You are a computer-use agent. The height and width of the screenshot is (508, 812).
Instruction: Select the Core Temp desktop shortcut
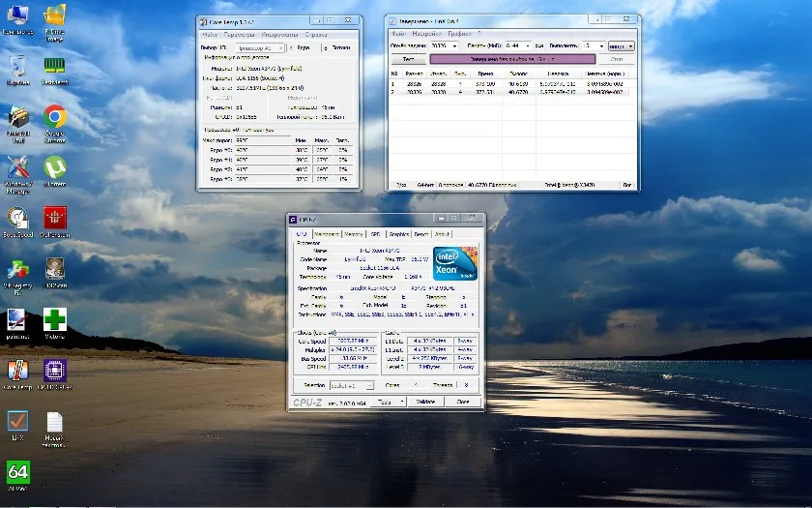17,374
